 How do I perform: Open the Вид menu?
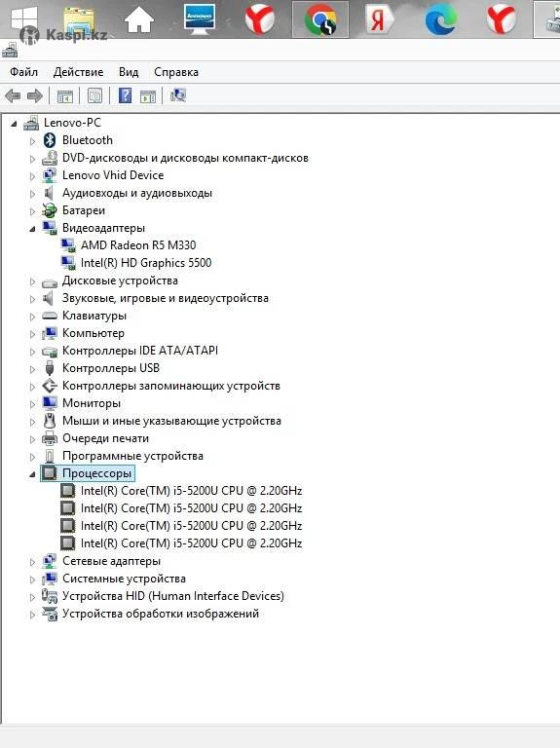tap(129, 72)
